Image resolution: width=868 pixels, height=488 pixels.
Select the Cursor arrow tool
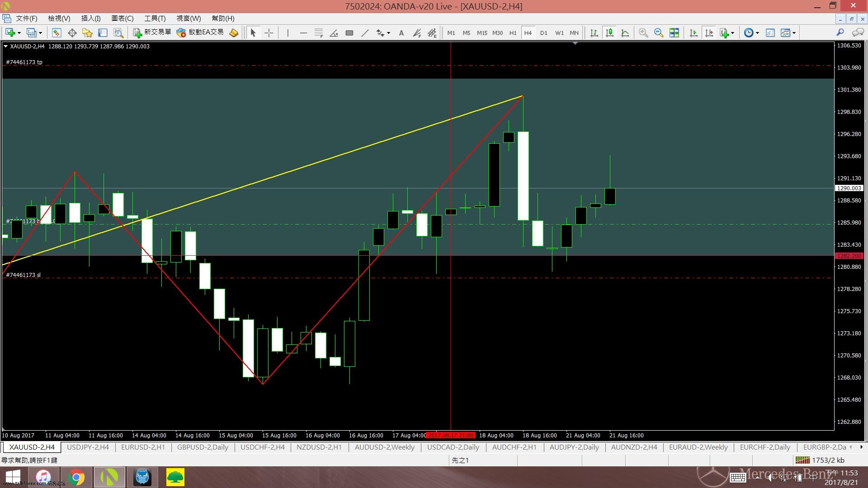click(x=253, y=33)
